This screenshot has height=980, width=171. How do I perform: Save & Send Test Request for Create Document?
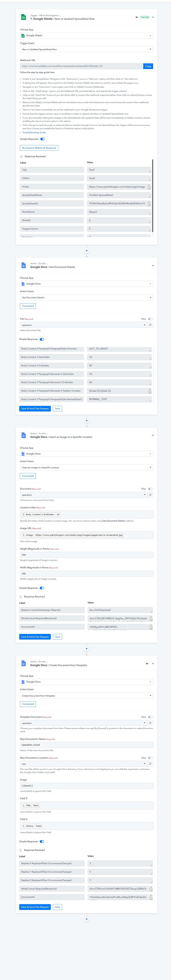[35, 907]
